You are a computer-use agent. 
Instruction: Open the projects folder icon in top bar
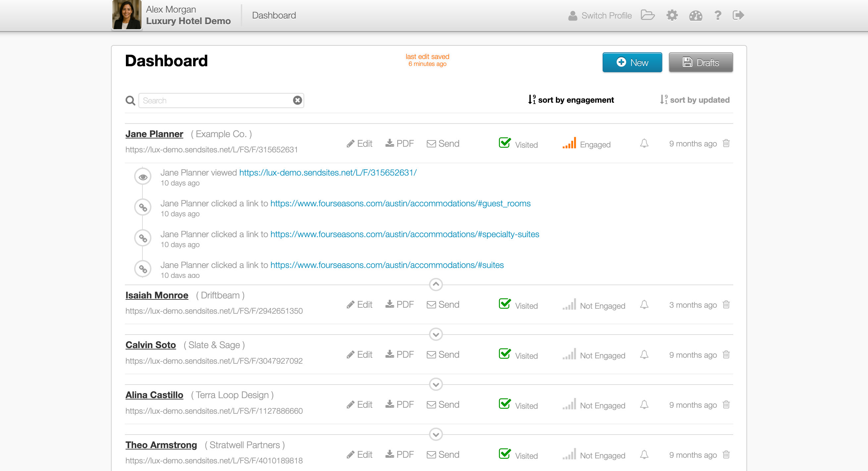coord(647,15)
